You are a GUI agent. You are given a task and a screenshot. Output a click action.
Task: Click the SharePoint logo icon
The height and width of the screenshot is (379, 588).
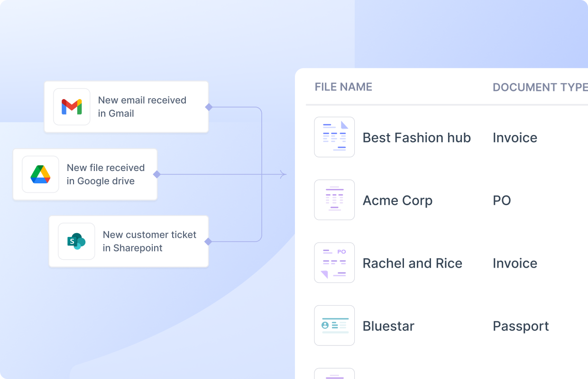[x=76, y=242]
